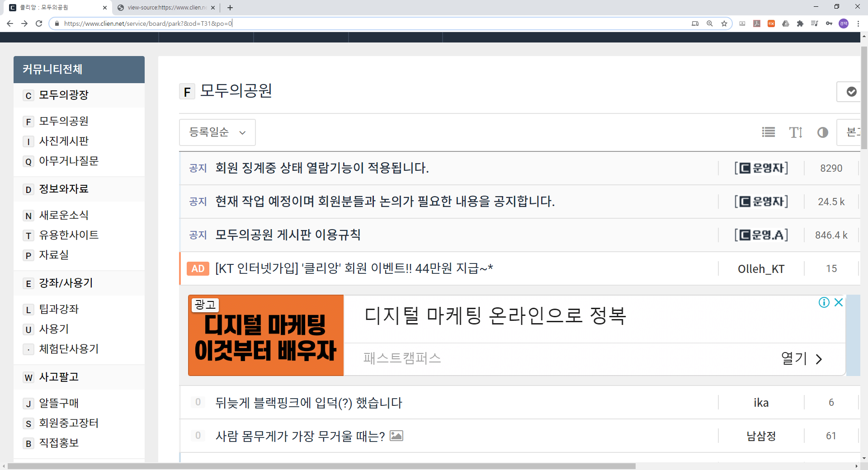868x470 pixels.
Task: Open post 뒤늦게 블랙핑크에 입덕(?) 했습니다
Action: pos(309,403)
